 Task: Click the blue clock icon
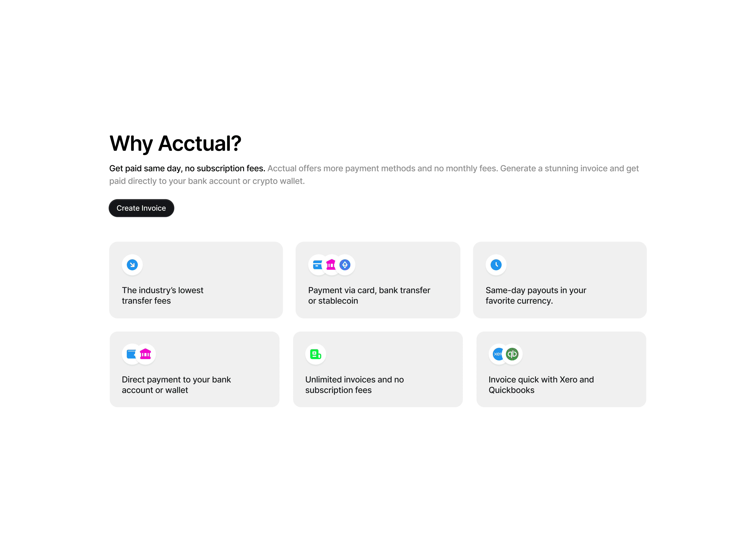[x=496, y=265]
